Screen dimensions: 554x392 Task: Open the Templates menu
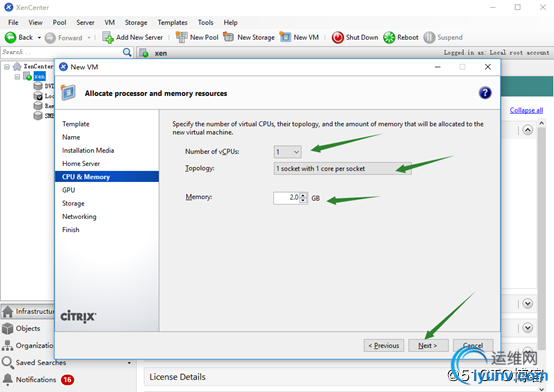pos(172,23)
